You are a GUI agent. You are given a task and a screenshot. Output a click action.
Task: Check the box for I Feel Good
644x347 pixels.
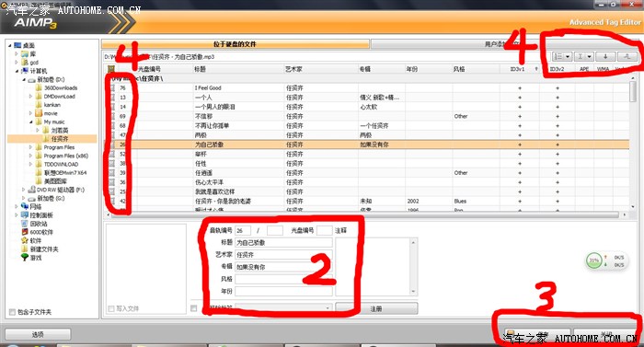pyautogui.click(x=112, y=87)
